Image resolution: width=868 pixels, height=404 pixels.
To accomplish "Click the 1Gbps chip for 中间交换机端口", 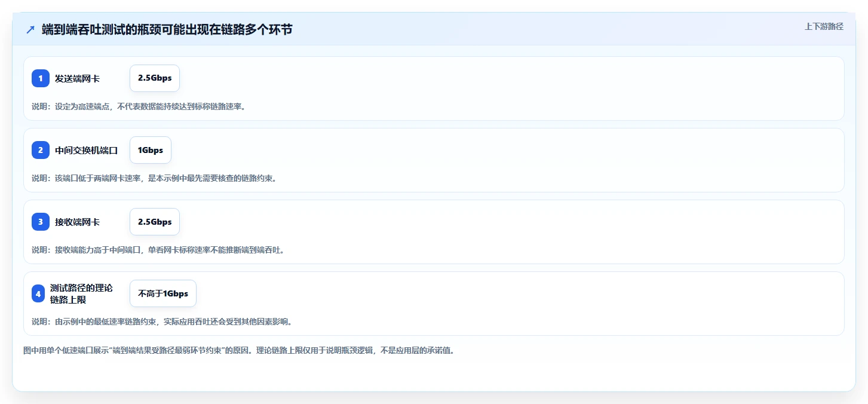I will (x=151, y=150).
